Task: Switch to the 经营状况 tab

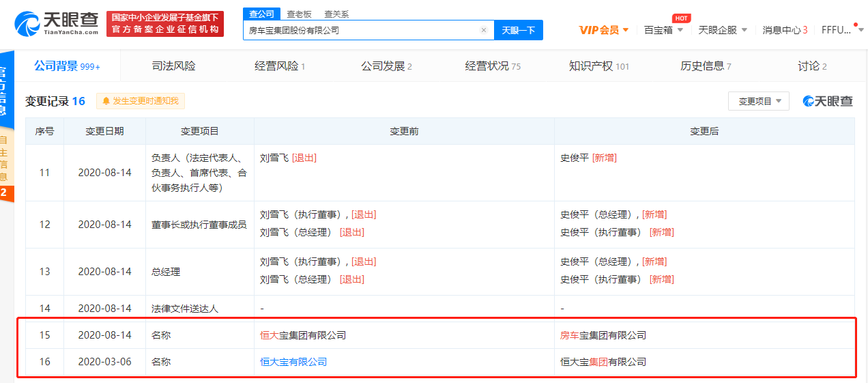Action: 493,66
